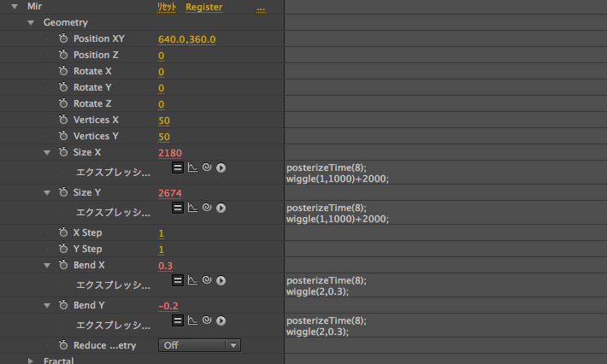Collapse the Geometry group

pyautogui.click(x=31, y=23)
